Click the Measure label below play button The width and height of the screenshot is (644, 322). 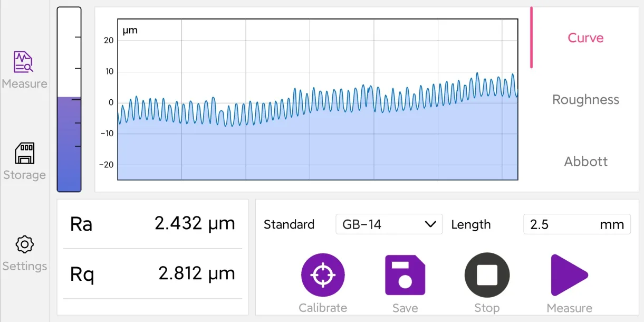click(x=569, y=308)
